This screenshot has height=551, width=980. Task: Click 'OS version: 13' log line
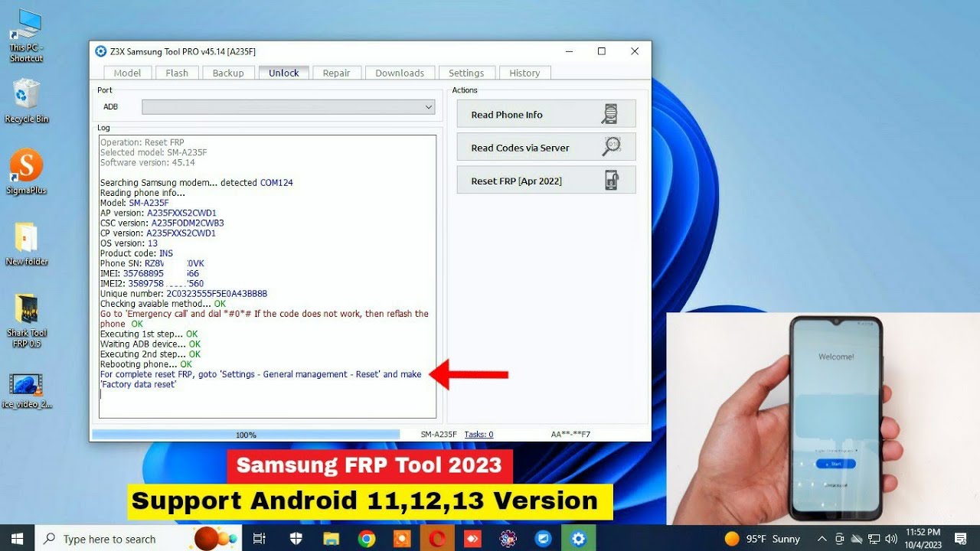coord(129,243)
